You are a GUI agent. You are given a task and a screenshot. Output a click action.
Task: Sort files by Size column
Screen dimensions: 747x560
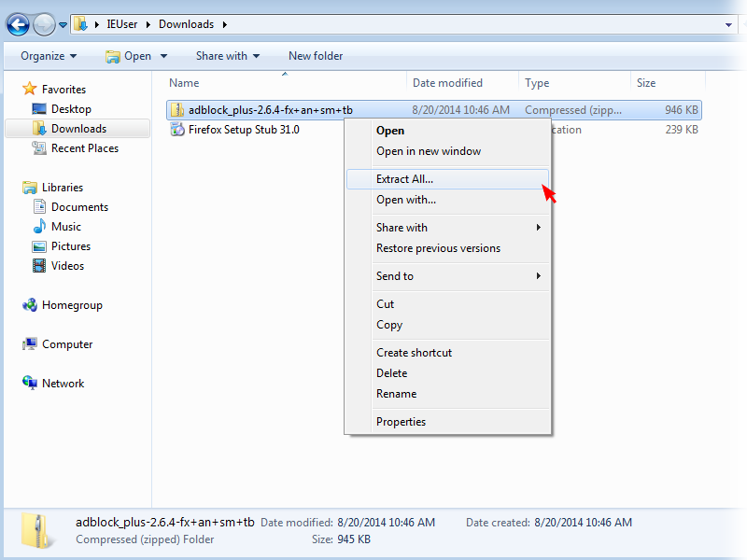pyautogui.click(x=646, y=83)
